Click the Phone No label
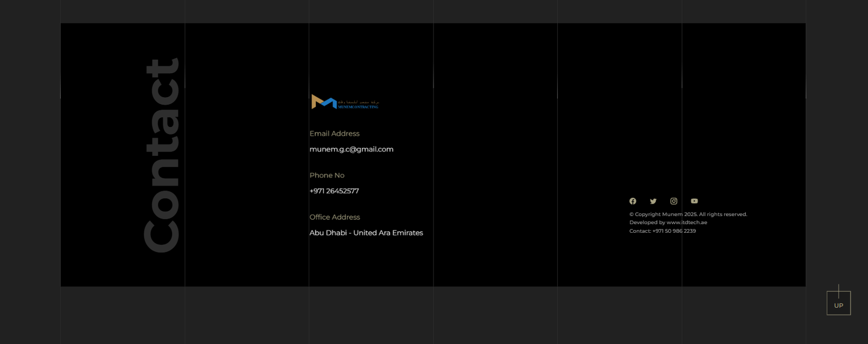Screen dimensions: 868x344 coord(327,175)
